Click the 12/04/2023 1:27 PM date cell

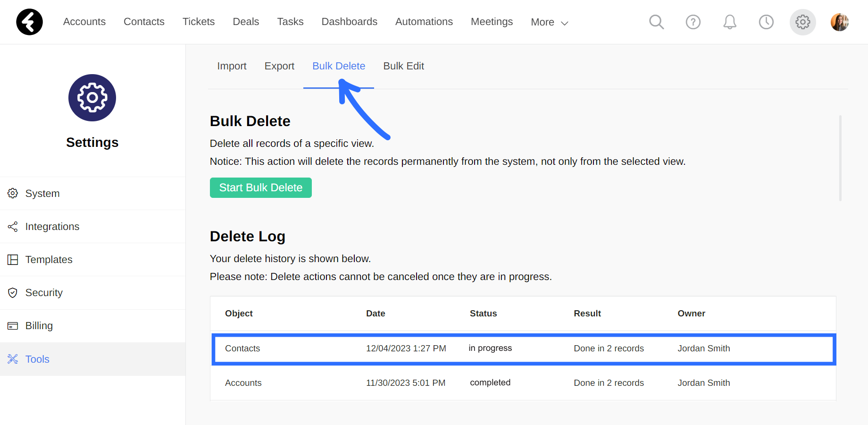[x=406, y=348]
